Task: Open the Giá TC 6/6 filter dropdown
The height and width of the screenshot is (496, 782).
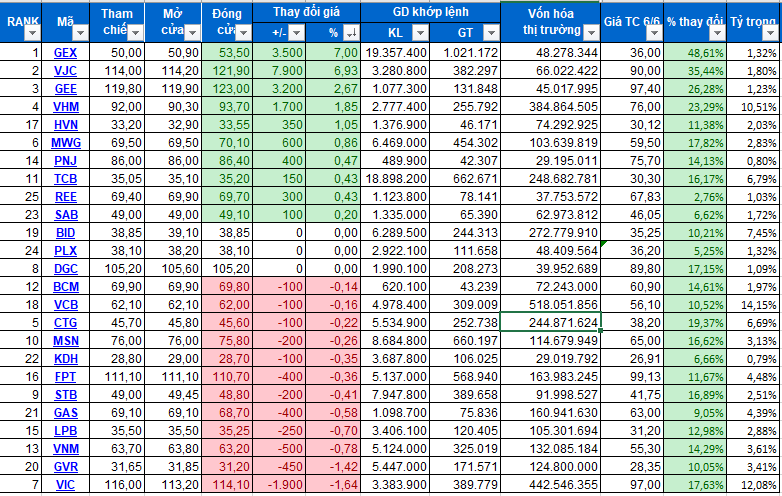Action: 654,33
